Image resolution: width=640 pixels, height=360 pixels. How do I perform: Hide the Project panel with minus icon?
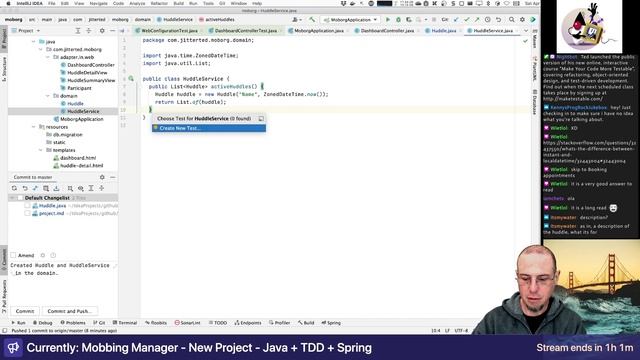(x=112, y=31)
